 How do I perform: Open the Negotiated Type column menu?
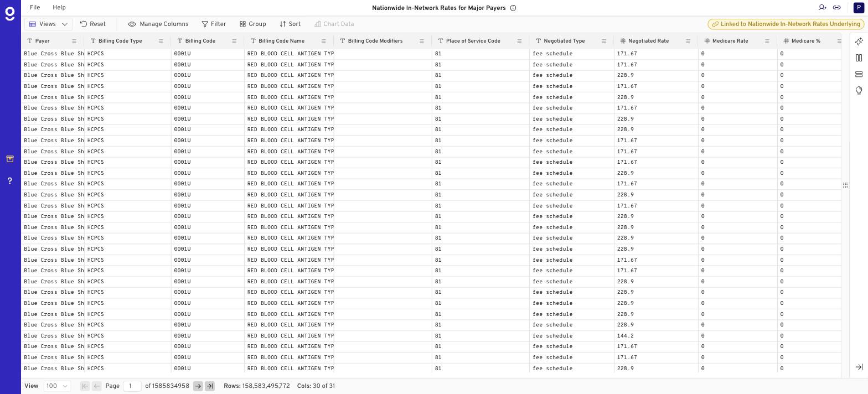click(604, 41)
